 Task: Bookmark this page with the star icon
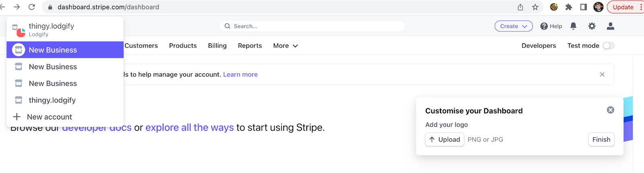(x=535, y=7)
